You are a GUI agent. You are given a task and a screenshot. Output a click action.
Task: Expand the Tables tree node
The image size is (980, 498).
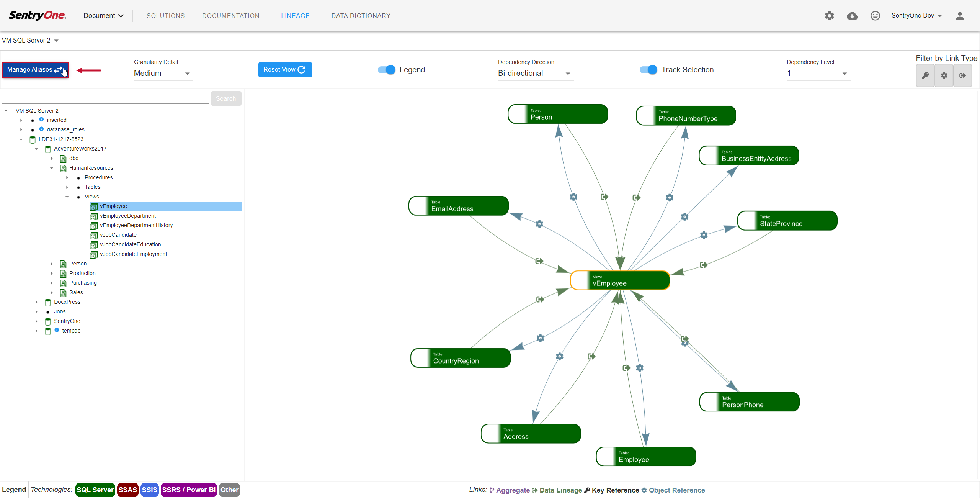tap(67, 187)
